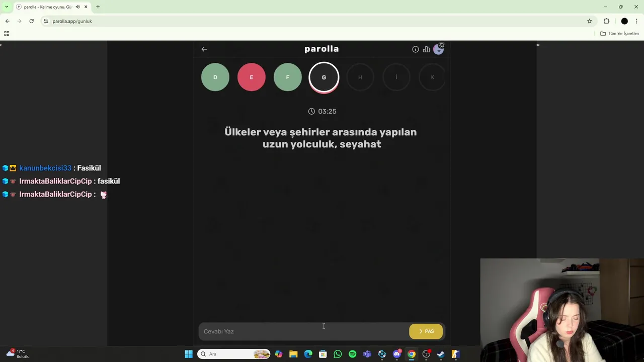This screenshot has height=362, width=644.
Task: Open the apps grid in bookmarks bar
Action: point(7,33)
